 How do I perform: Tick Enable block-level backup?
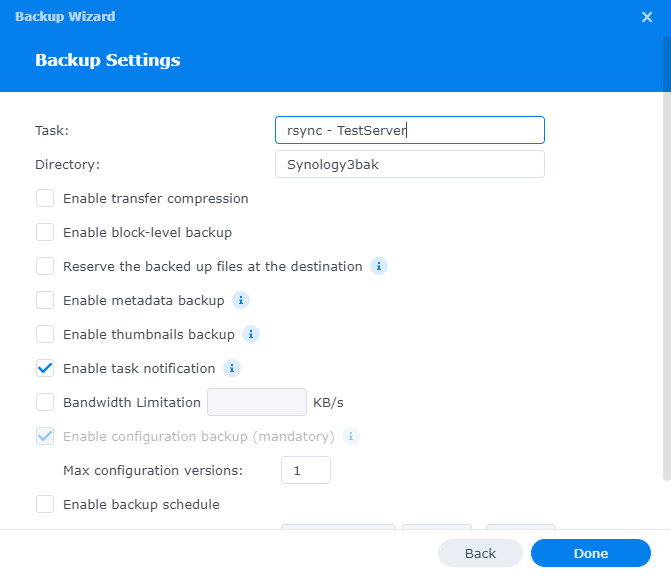(45, 232)
